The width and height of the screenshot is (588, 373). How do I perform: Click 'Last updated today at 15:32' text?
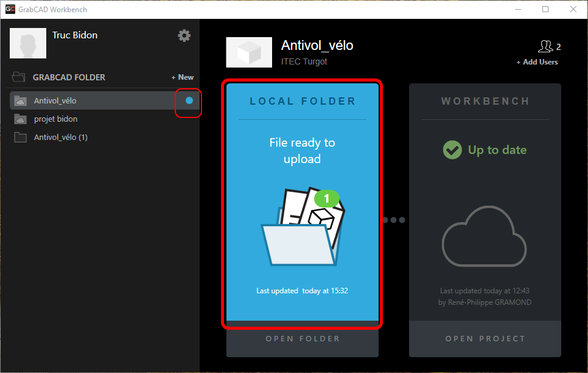coord(303,291)
